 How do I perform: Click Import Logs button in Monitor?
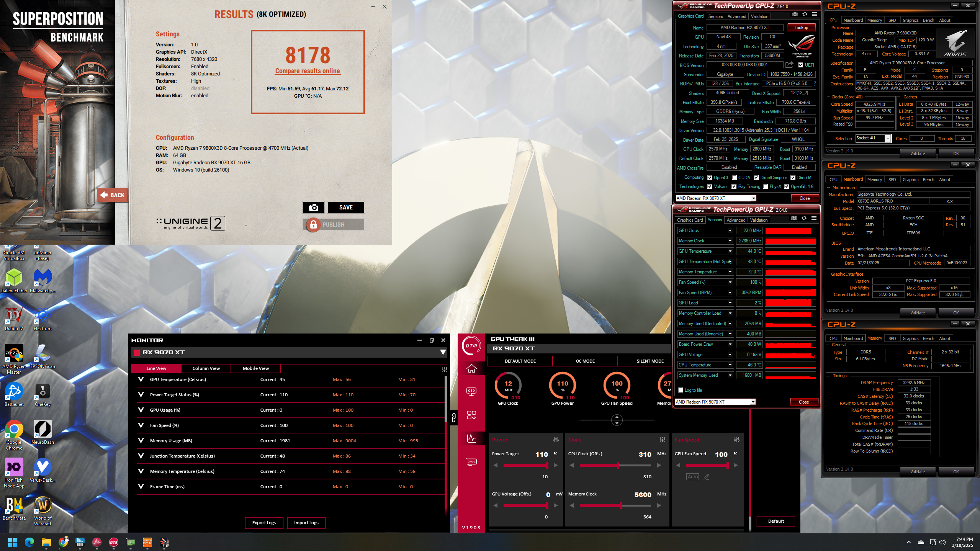tap(306, 523)
